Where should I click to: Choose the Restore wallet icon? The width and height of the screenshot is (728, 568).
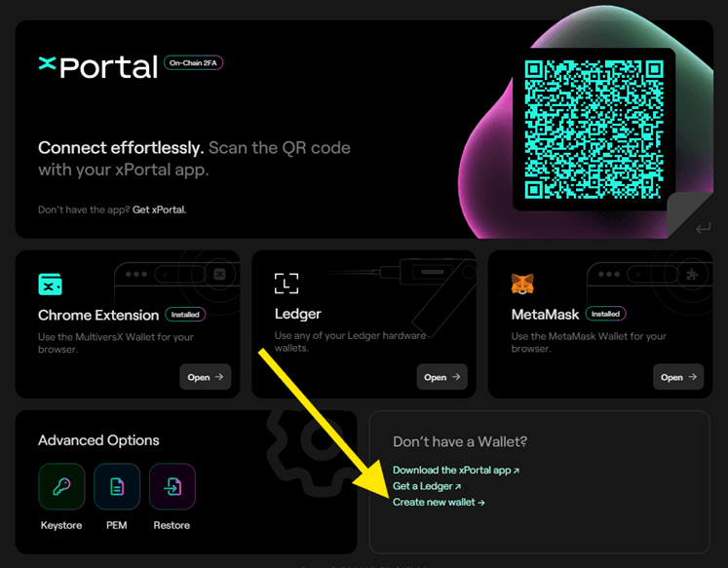172,486
